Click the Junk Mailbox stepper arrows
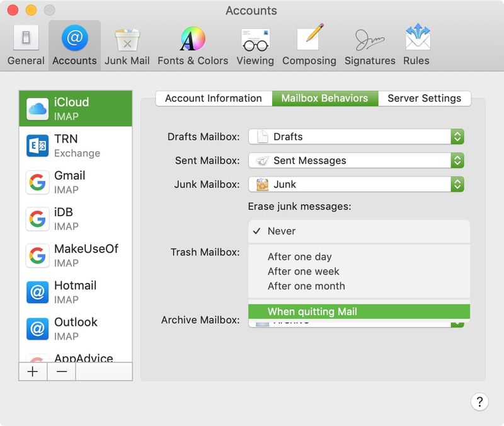This screenshot has height=426, width=504. (x=457, y=184)
